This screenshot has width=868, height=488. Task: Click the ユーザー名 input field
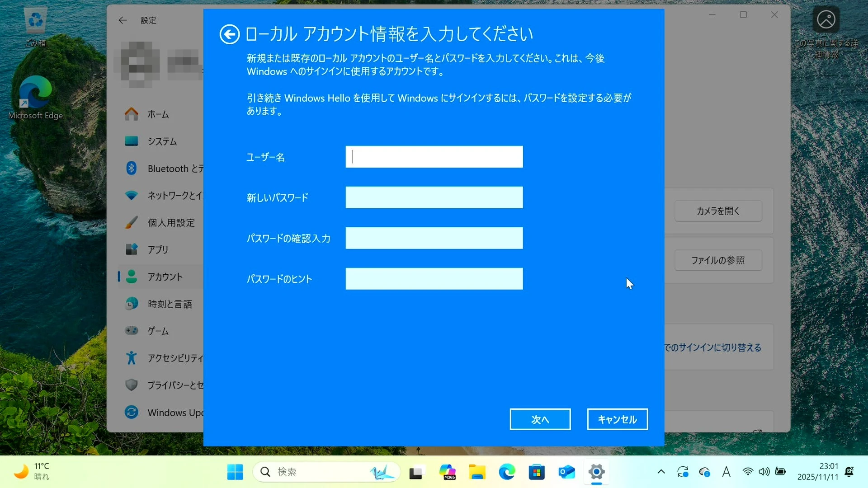click(x=434, y=157)
